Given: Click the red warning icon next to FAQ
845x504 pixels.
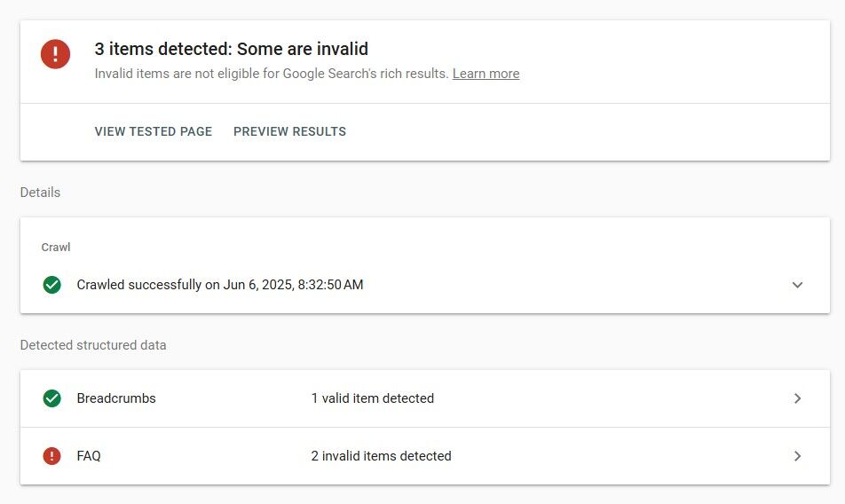Looking at the screenshot, I should pyautogui.click(x=52, y=456).
